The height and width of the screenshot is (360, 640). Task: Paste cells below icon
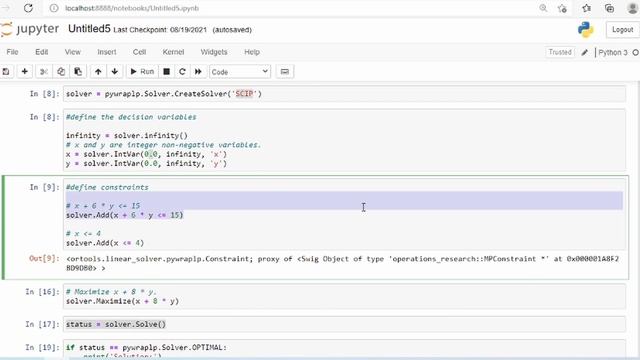point(78,72)
